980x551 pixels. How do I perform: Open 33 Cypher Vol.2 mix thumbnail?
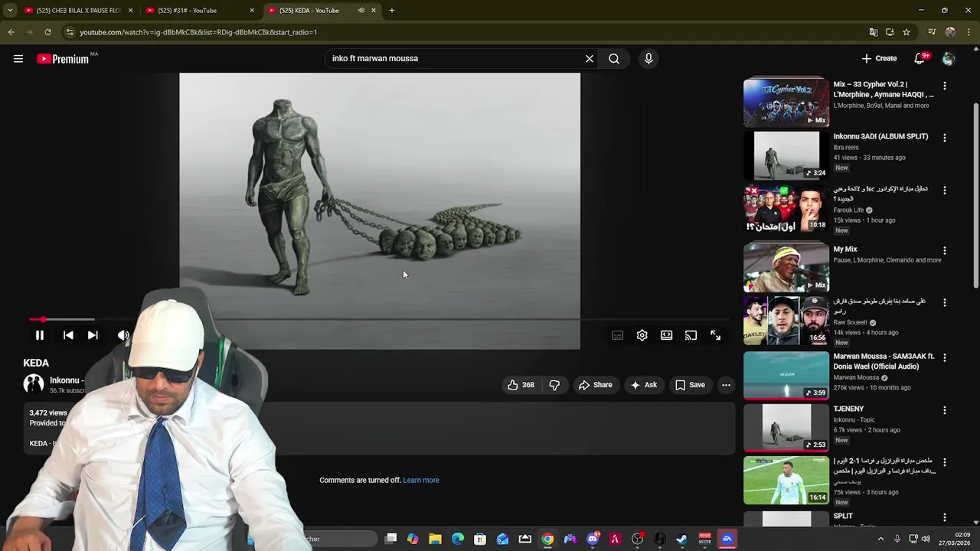[x=786, y=102]
